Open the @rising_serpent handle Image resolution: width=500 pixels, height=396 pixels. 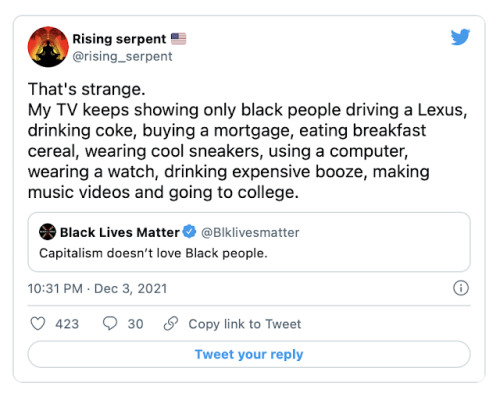click(122, 56)
